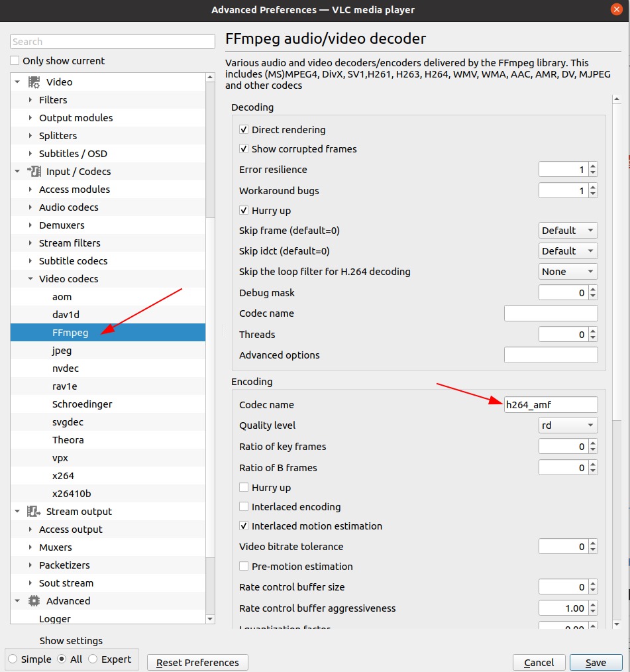Open Skip frame dropdown
This screenshot has height=672, width=630.
pyautogui.click(x=568, y=231)
